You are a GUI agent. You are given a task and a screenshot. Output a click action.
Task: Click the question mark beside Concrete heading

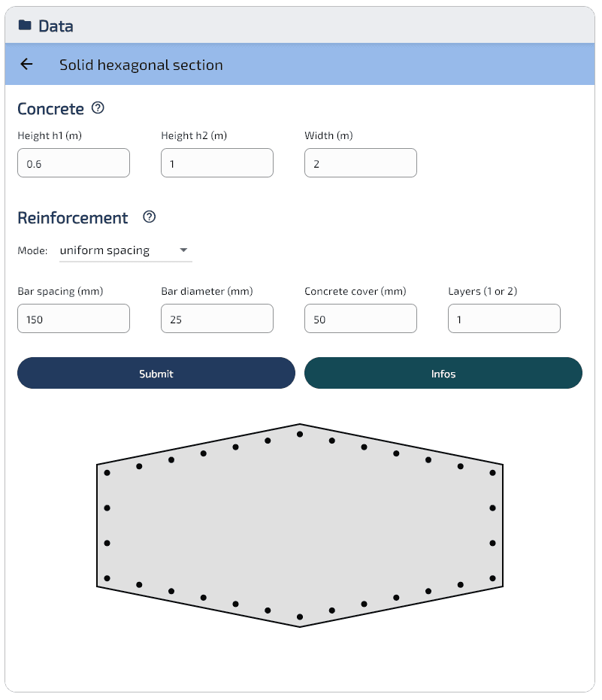(98, 108)
